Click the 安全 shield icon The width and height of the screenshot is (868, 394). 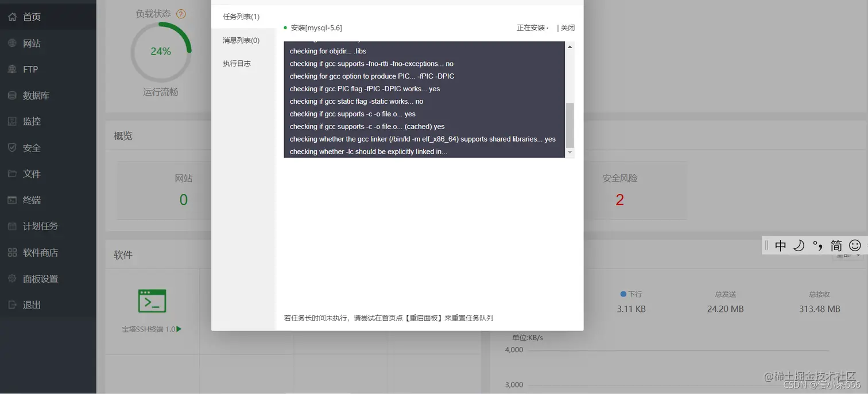[x=12, y=148]
